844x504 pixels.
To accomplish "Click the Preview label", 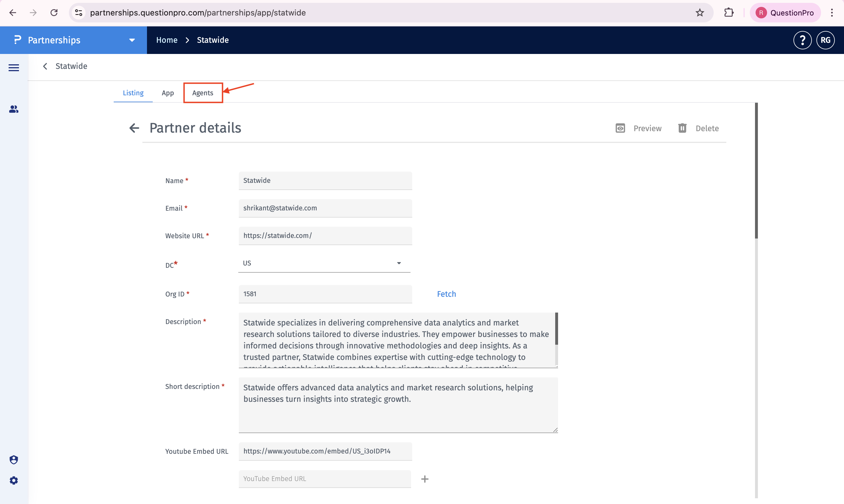I will 647,128.
